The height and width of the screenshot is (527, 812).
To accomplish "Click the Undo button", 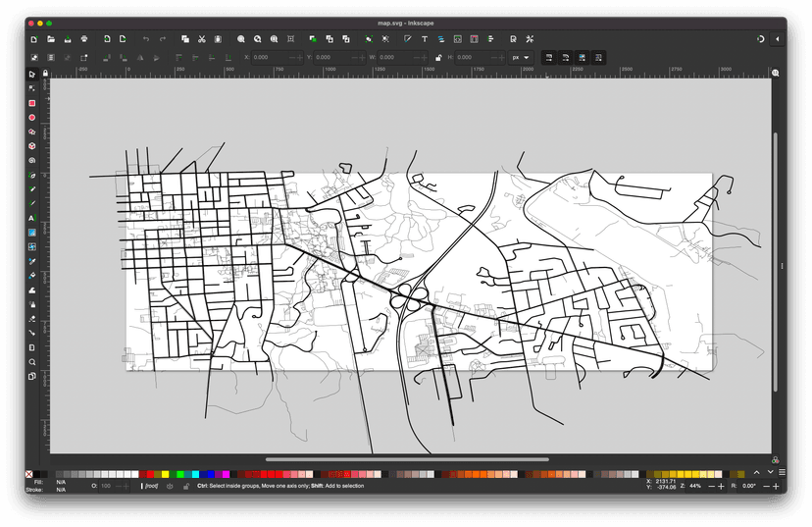I will click(x=146, y=39).
